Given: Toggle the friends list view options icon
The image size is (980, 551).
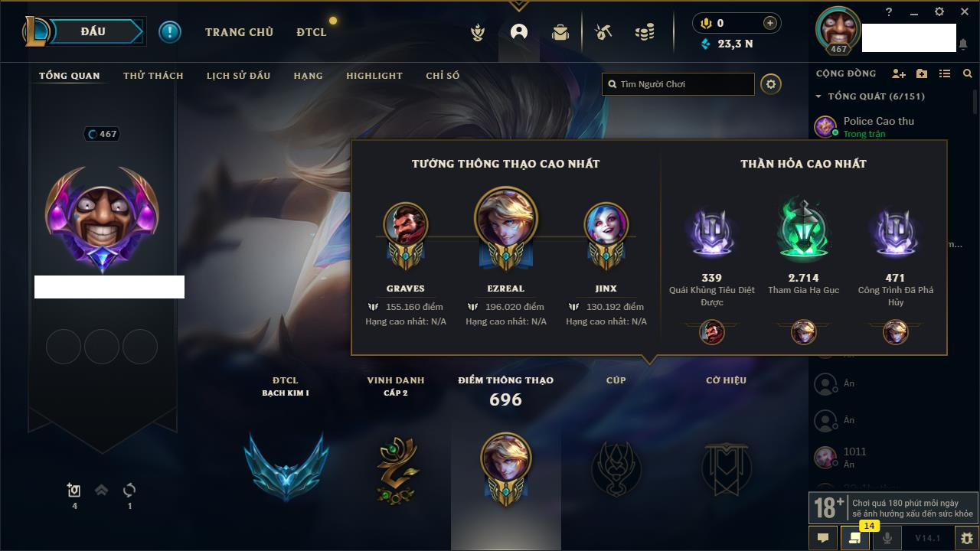Looking at the screenshot, I should pos(945,73).
